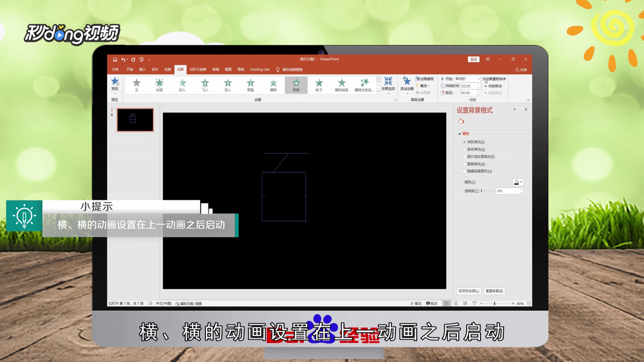The height and width of the screenshot is (362, 644).
Task: Select the Shape (形状) animation
Action: [296, 85]
